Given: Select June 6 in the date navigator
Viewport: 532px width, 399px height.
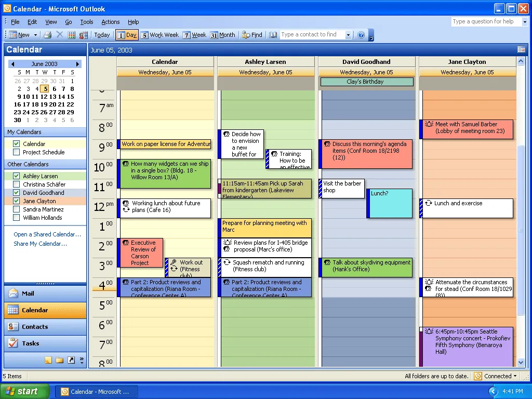Looking at the screenshot, I should tap(54, 88).
